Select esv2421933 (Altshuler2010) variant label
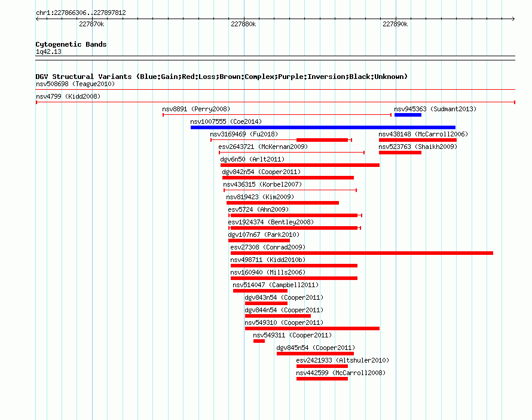Viewport: 532px width, 420px height. [343, 360]
